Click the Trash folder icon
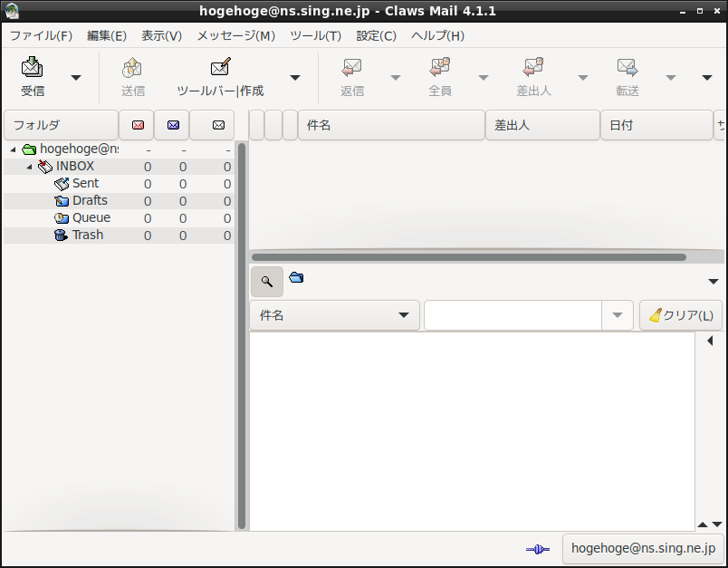The width and height of the screenshot is (728, 568). tap(61, 235)
